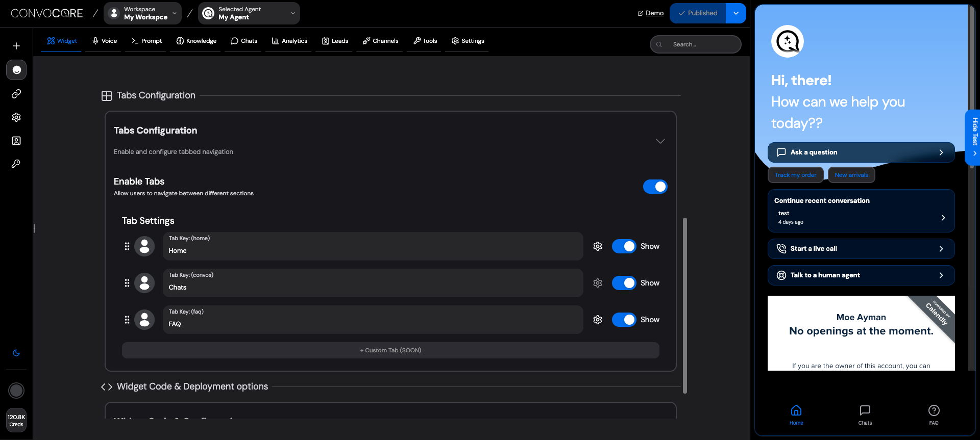This screenshot has width=980, height=440.
Task: Click the Home tab name field
Action: [x=373, y=246]
